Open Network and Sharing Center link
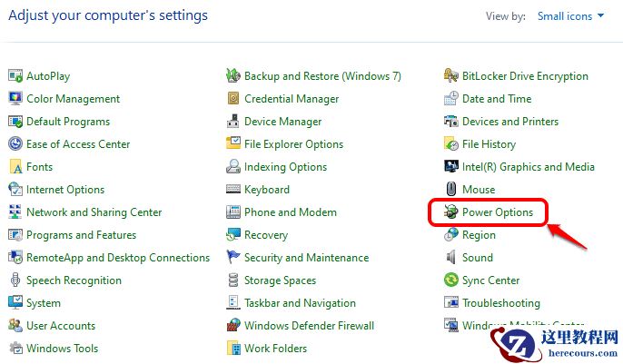This screenshot has height=364, width=623. click(x=94, y=212)
